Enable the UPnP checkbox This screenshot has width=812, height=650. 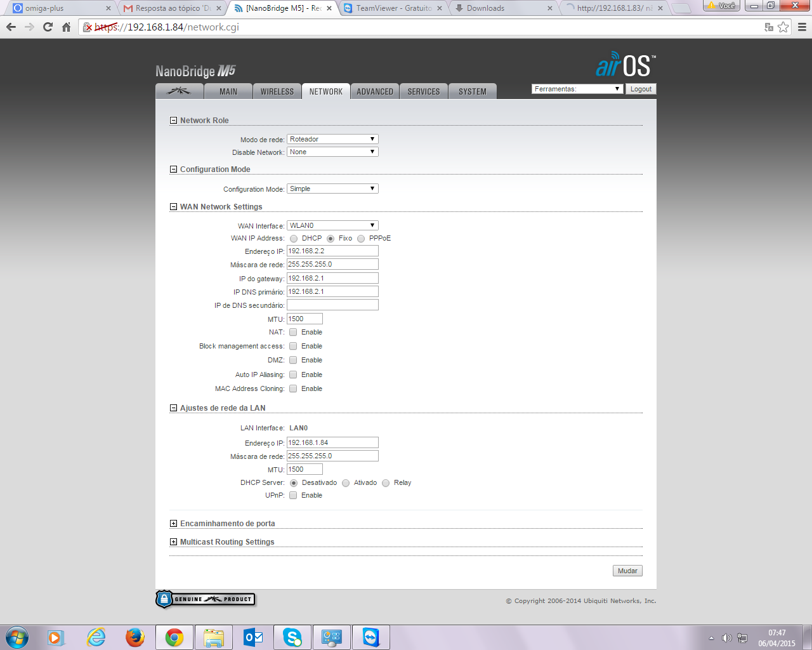coord(293,495)
